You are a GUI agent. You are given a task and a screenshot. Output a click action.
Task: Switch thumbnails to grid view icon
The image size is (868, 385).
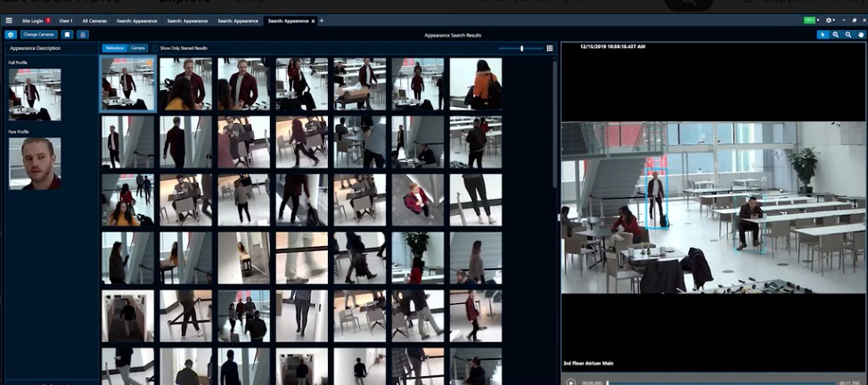549,48
